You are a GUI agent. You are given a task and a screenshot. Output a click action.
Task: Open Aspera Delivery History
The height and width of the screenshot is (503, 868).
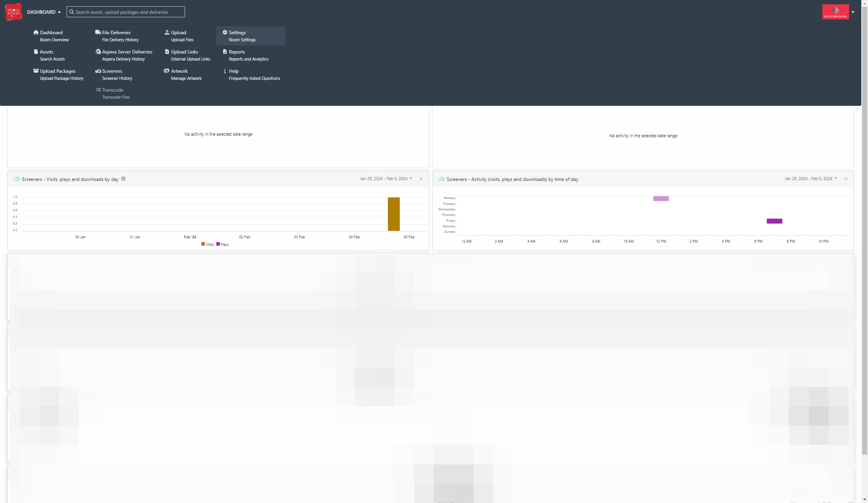(x=123, y=59)
